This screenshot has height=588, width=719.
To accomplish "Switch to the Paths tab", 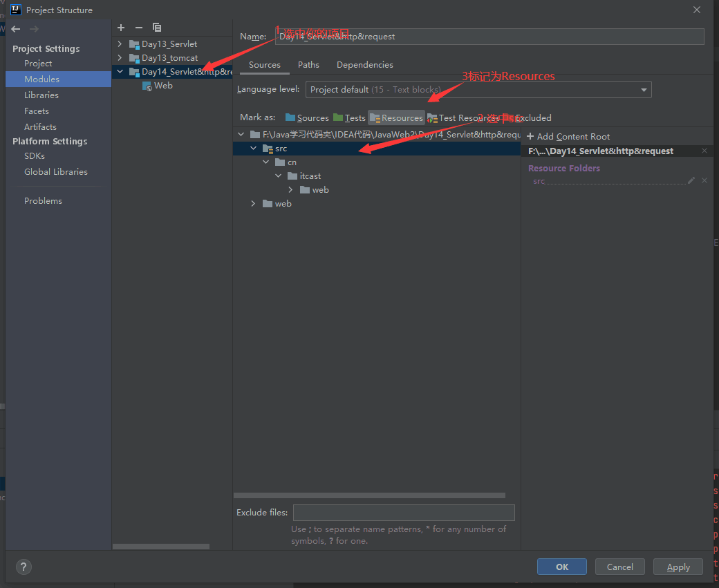I will pyautogui.click(x=308, y=65).
